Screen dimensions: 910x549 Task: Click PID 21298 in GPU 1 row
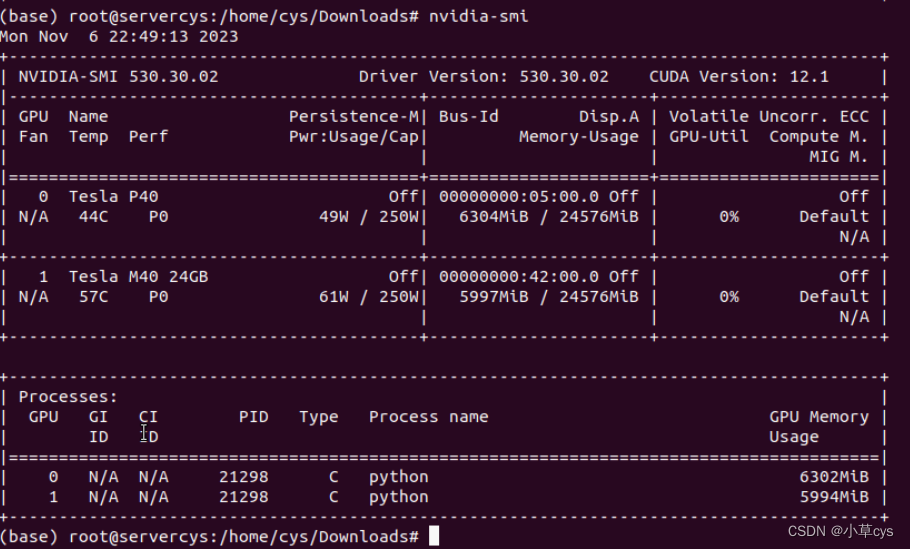click(244, 497)
